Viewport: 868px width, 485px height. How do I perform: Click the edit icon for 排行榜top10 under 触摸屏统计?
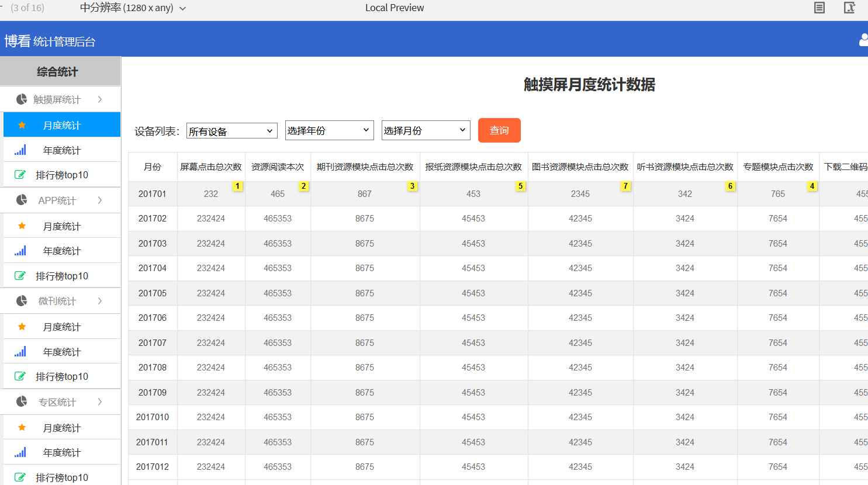coord(20,175)
